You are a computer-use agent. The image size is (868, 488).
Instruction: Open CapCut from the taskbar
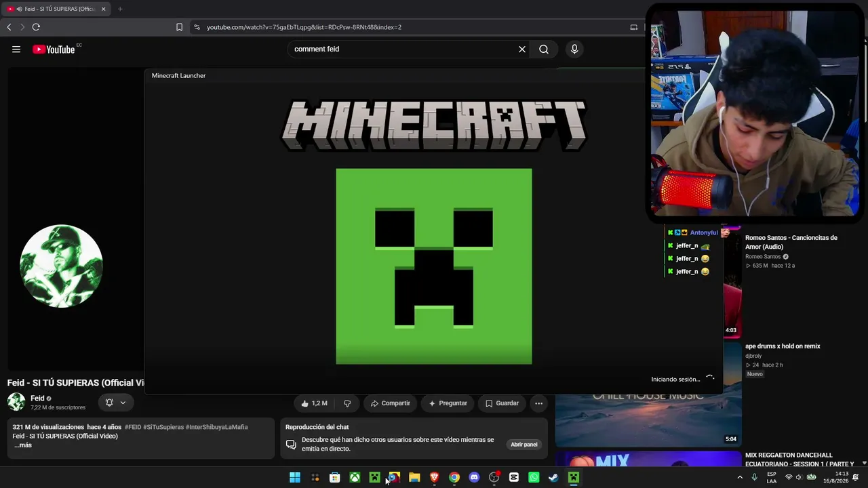click(x=514, y=477)
